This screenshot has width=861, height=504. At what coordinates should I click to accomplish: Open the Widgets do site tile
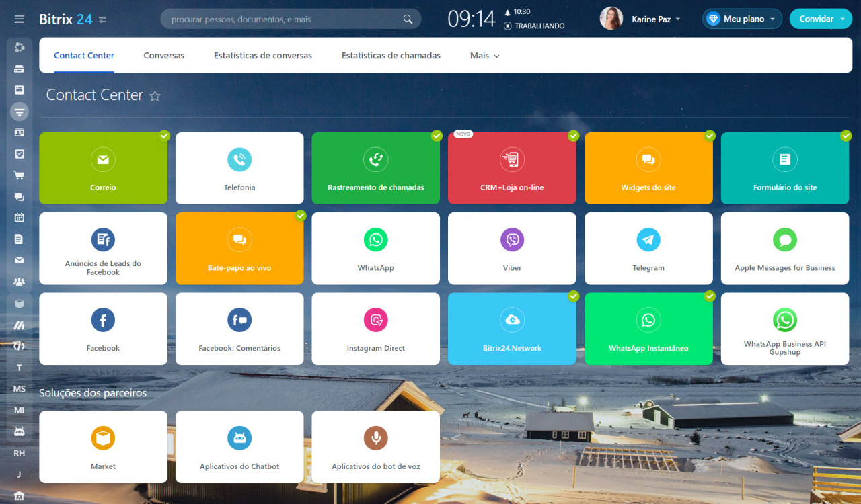pyautogui.click(x=648, y=168)
